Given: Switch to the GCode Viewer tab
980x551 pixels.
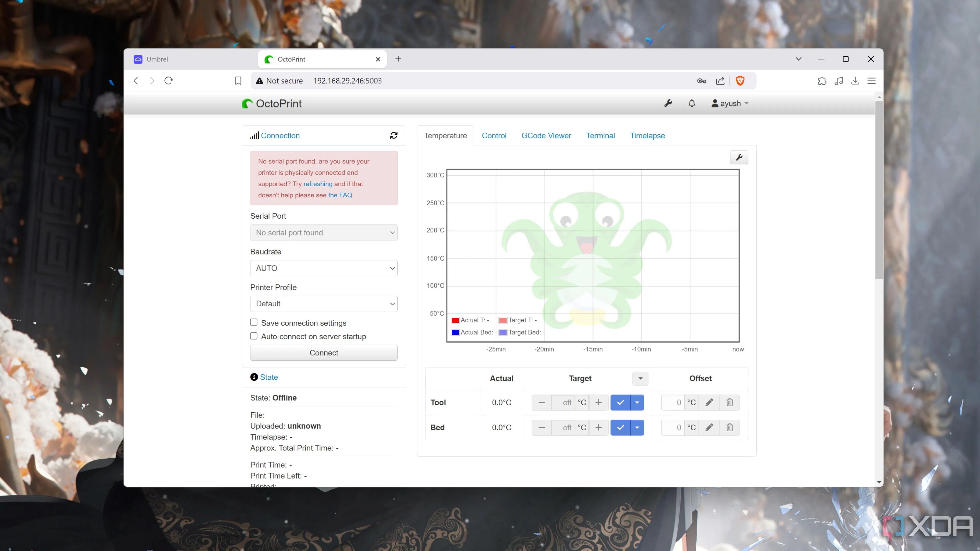Looking at the screenshot, I should coord(546,136).
